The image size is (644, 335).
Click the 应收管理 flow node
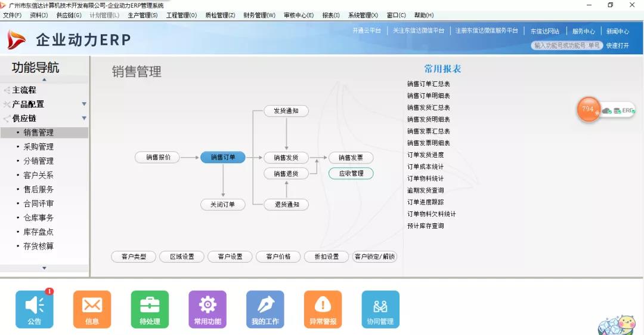point(351,173)
